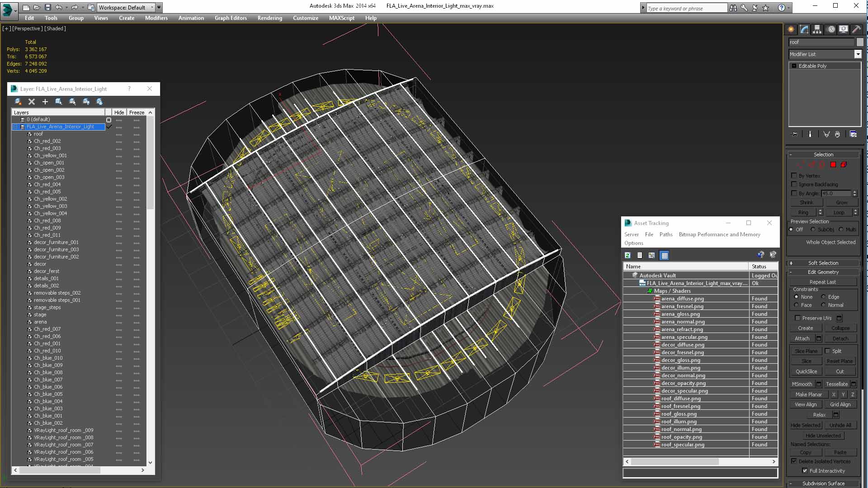This screenshot has height=488, width=868.
Task: Click the Make Planar button
Action: pos(808,394)
